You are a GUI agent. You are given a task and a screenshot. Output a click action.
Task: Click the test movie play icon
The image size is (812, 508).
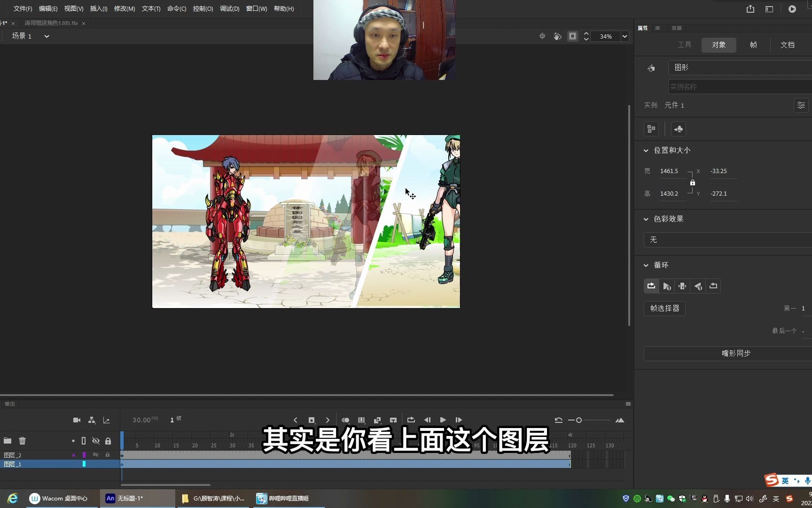(792, 9)
